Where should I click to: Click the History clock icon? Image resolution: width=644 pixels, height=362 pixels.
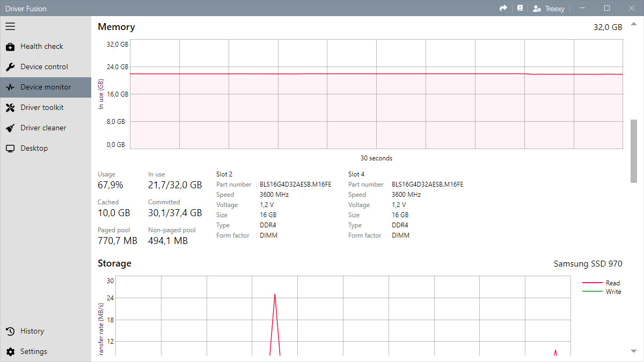(x=10, y=331)
